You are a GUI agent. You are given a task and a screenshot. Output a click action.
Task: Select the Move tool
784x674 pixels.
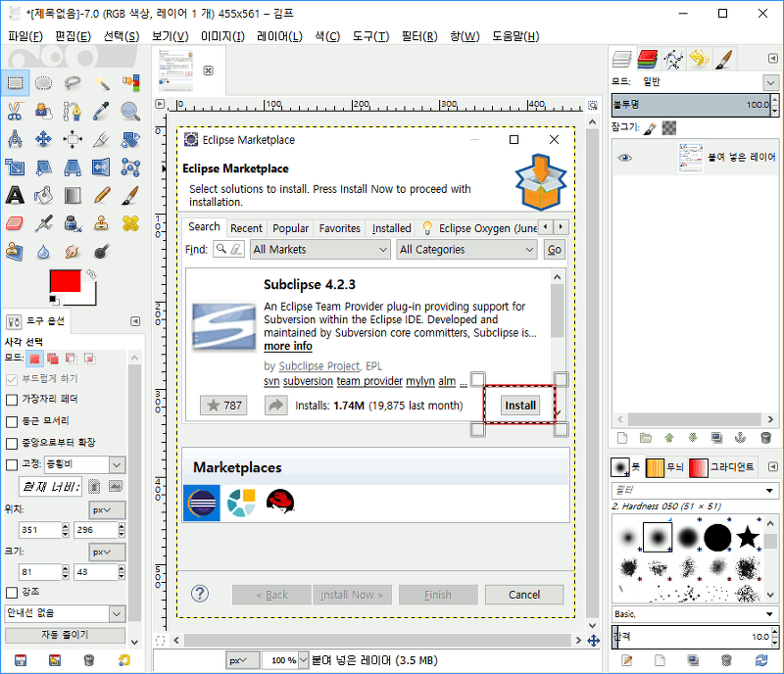[44, 140]
